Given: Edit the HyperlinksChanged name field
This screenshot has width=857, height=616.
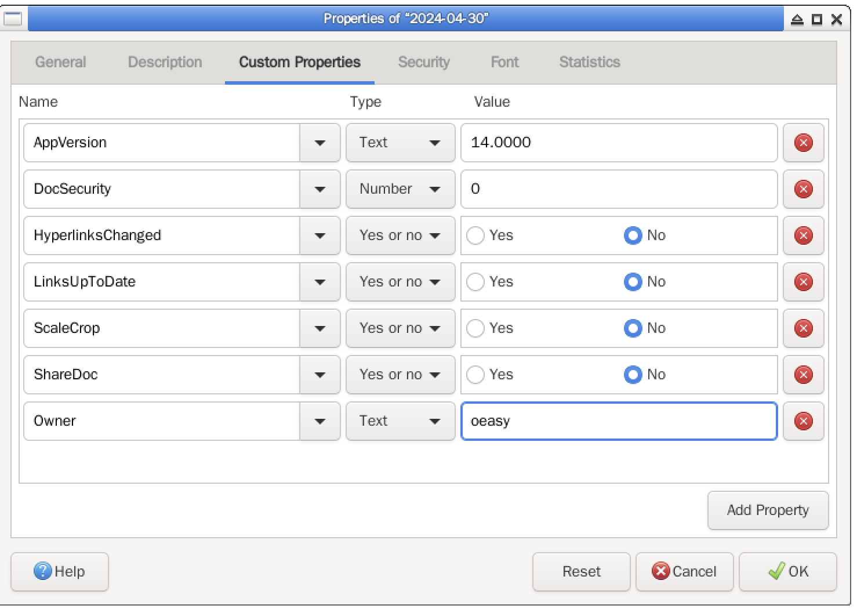Looking at the screenshot, I should tap(162, 235).
